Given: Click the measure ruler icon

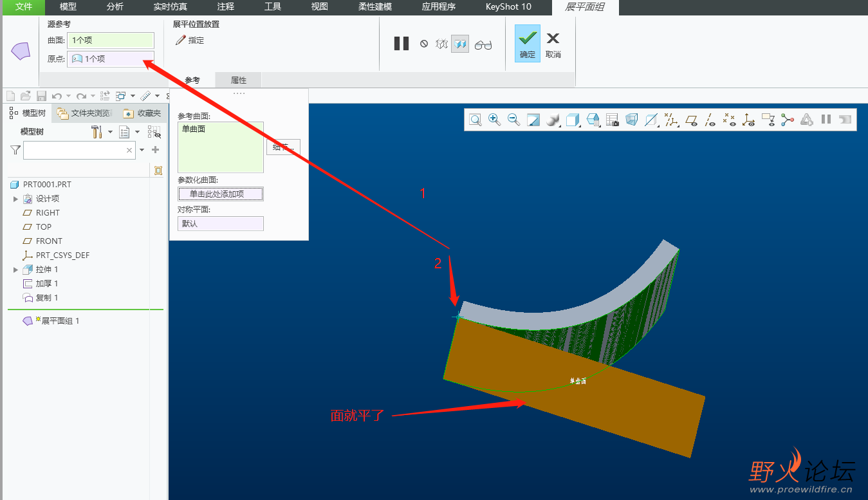Looking at the screenshot, I should tap(145, 96).
